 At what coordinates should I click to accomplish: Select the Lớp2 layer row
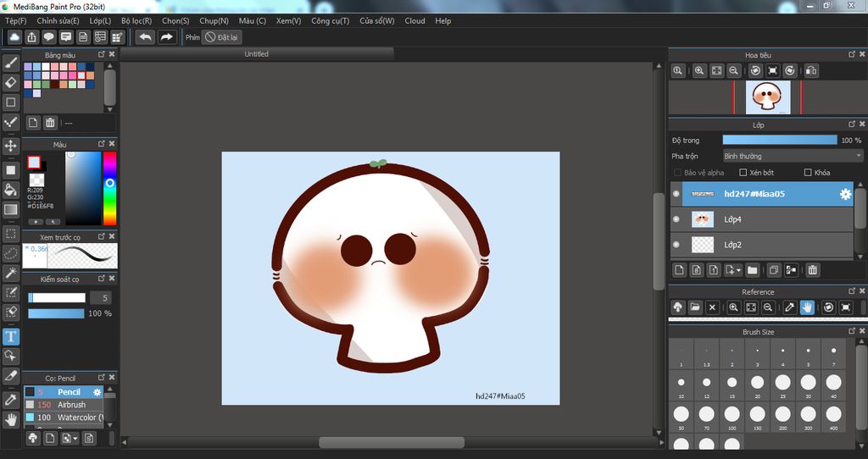762,245
